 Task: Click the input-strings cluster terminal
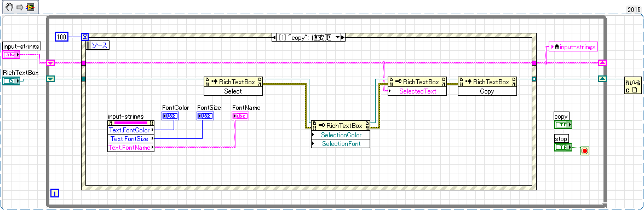pyautogui.click(x=11, y=55)
